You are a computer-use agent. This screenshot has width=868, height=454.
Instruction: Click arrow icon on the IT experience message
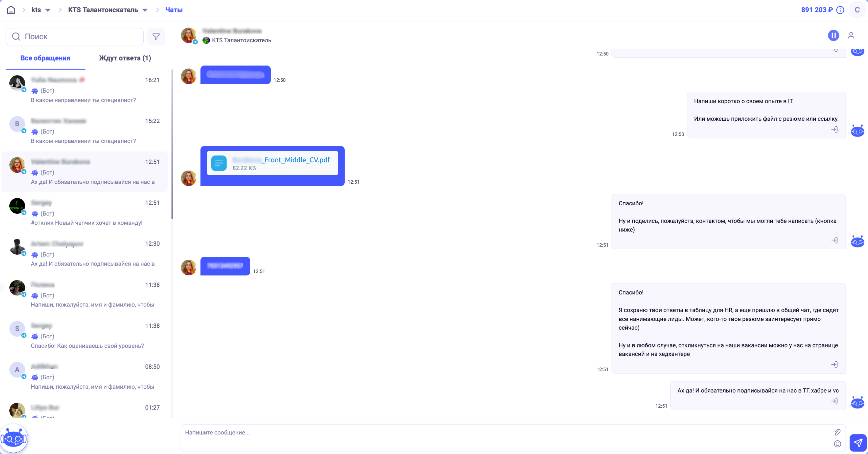coord(834,129)
